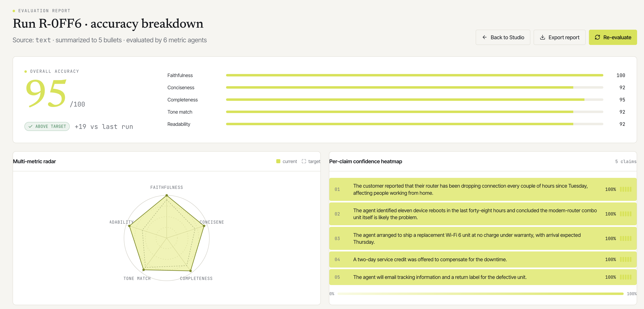Click the Per-claim confidence heatmap heading
644x309 pixels.
[x=366, y=161]
